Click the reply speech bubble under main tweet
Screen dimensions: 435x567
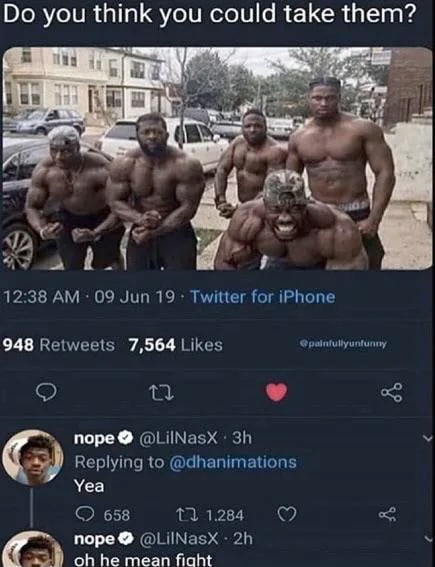coord(47,392)
